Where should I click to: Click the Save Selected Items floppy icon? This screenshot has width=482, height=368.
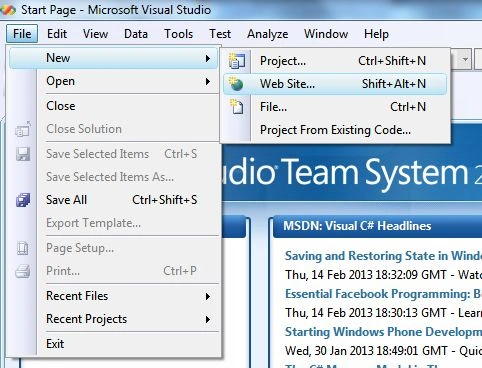pyautogui.click(x=23, y=154)
